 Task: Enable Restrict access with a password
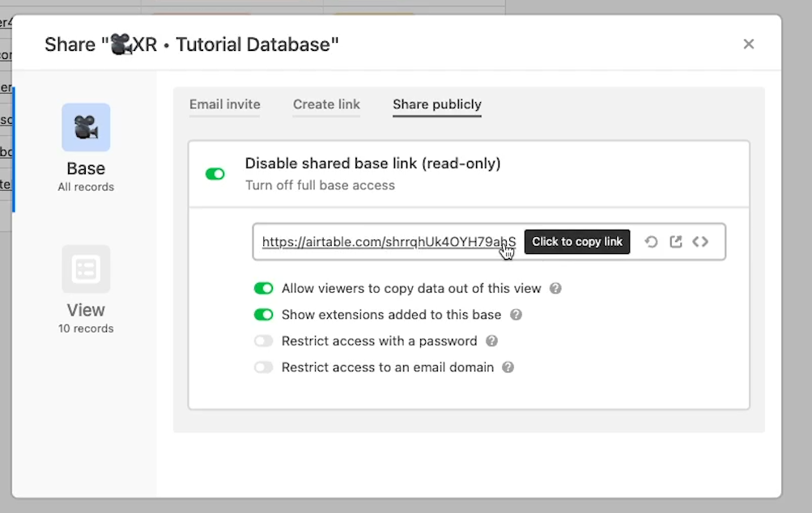pos(264,341)
